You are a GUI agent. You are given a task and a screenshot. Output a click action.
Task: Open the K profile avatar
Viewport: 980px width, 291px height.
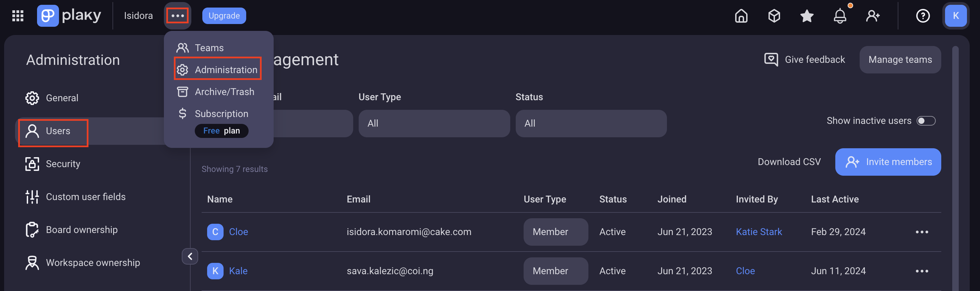[956, 16]
